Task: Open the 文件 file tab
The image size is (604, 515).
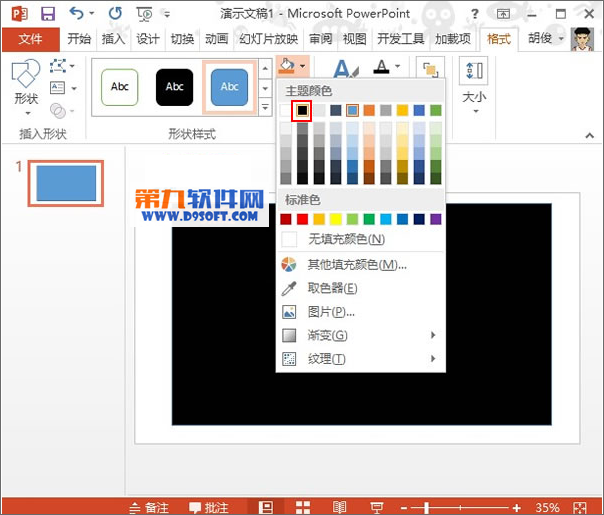Action: click(x=30, y=39)
